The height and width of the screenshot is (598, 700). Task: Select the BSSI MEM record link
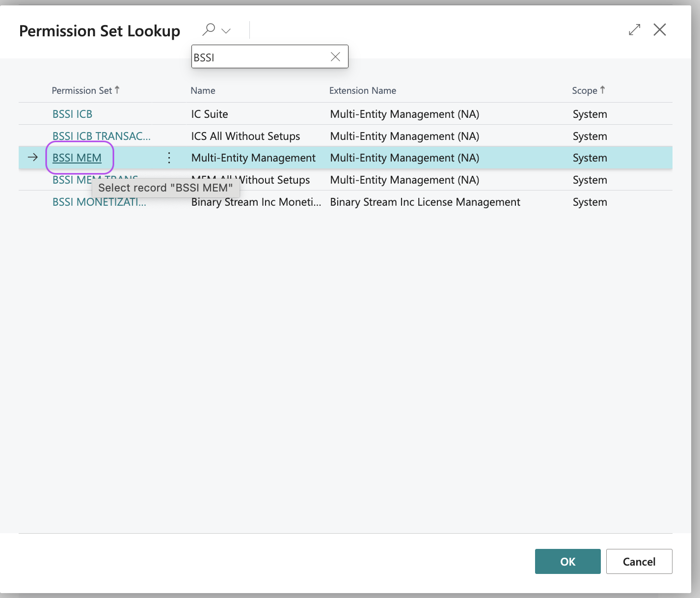pyautogui.click(x=77, y=158)
